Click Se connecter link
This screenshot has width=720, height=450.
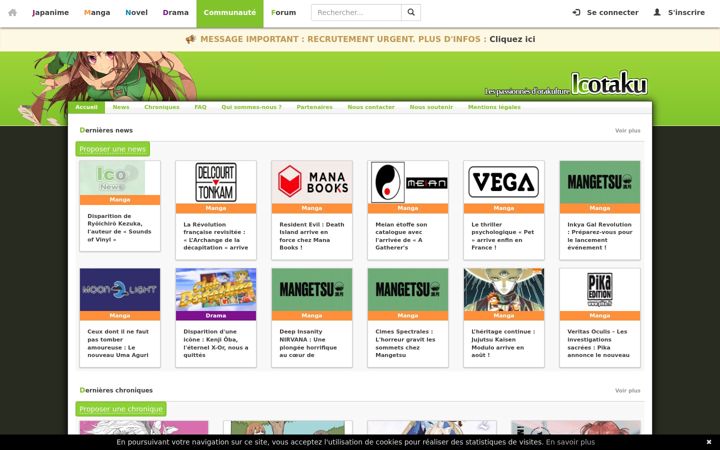click(x=613, y=12)
